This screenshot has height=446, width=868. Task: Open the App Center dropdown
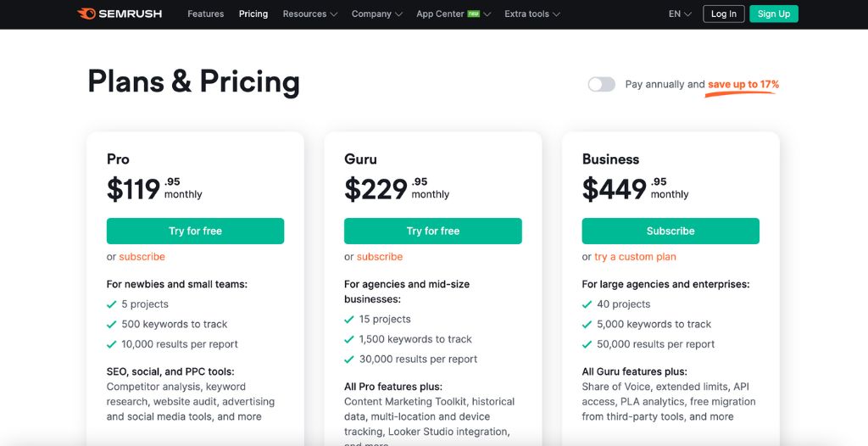click(x=453, y=14)
